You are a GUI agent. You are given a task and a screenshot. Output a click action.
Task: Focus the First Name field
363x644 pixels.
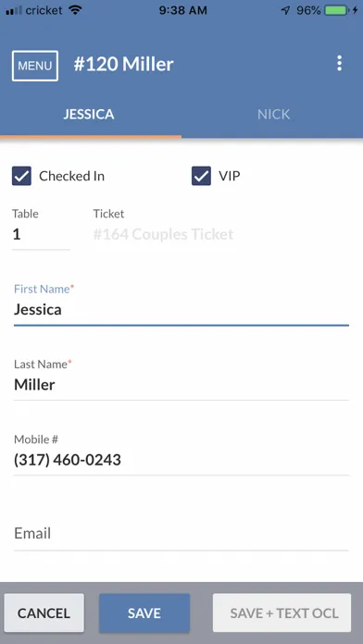(x=181, y=310)
